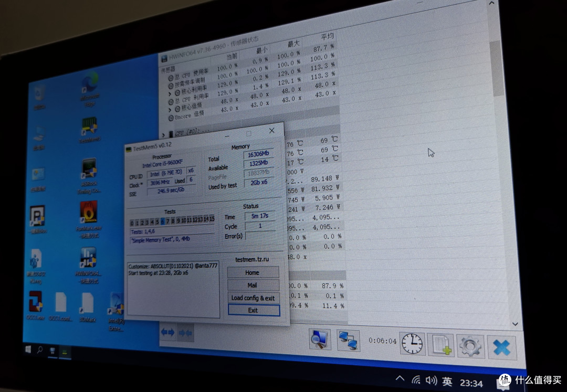This screenshot has height=392, width=567.
Task: Close the TestMem5 window
Action: point(272,131)
